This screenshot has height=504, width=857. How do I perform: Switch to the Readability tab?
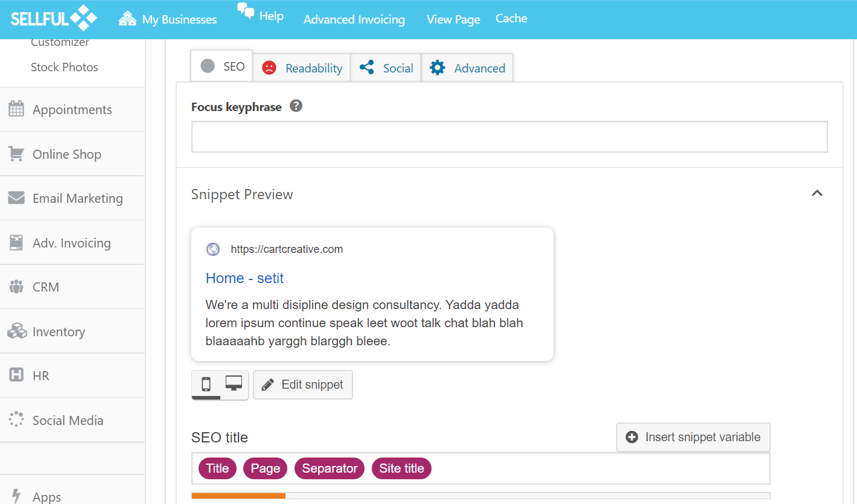pyautogui.click(x=301, y=68)
